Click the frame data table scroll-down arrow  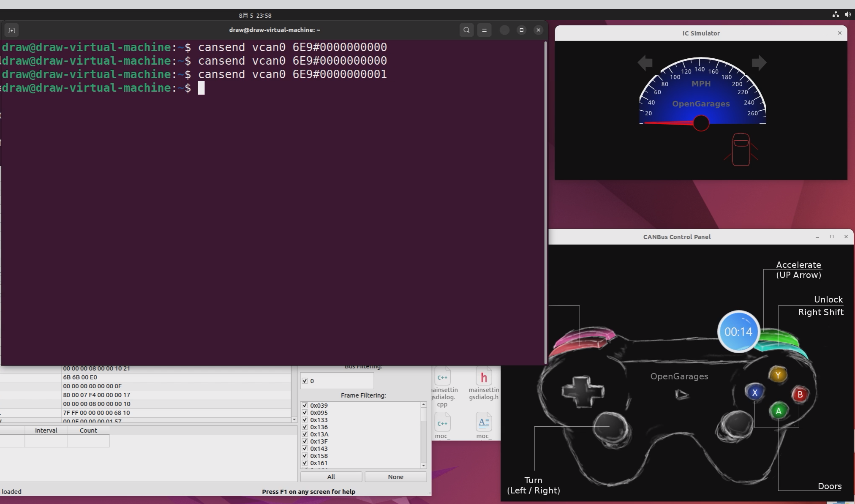click(294, 420)
